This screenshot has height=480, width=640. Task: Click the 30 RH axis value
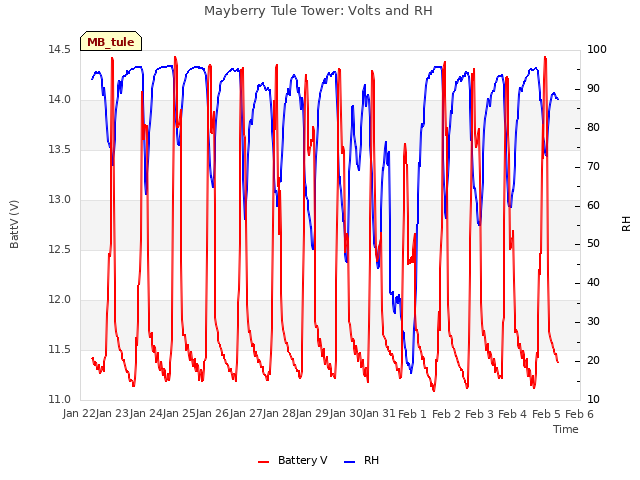[x=593, y=322]
